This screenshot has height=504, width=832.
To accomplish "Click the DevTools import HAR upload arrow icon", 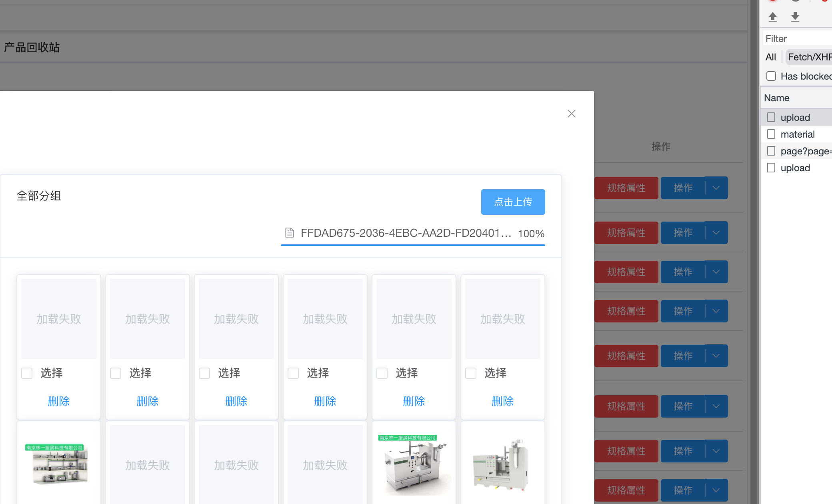I will point(773,17).
